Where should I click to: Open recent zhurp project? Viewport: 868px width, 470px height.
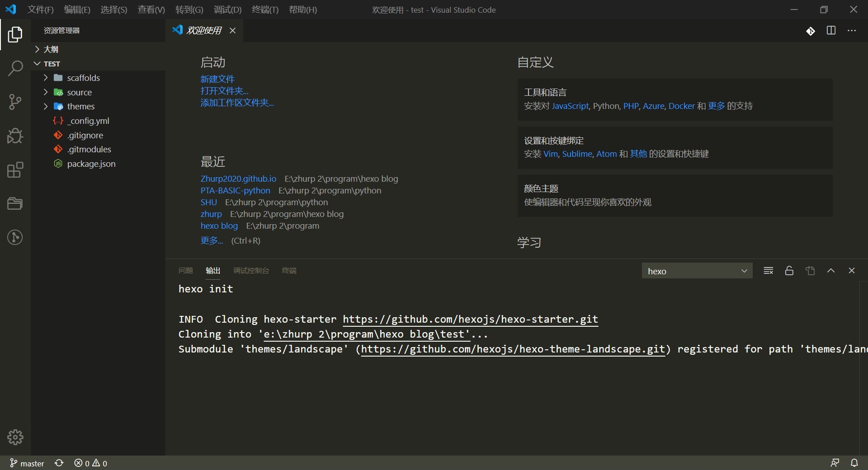211,214
